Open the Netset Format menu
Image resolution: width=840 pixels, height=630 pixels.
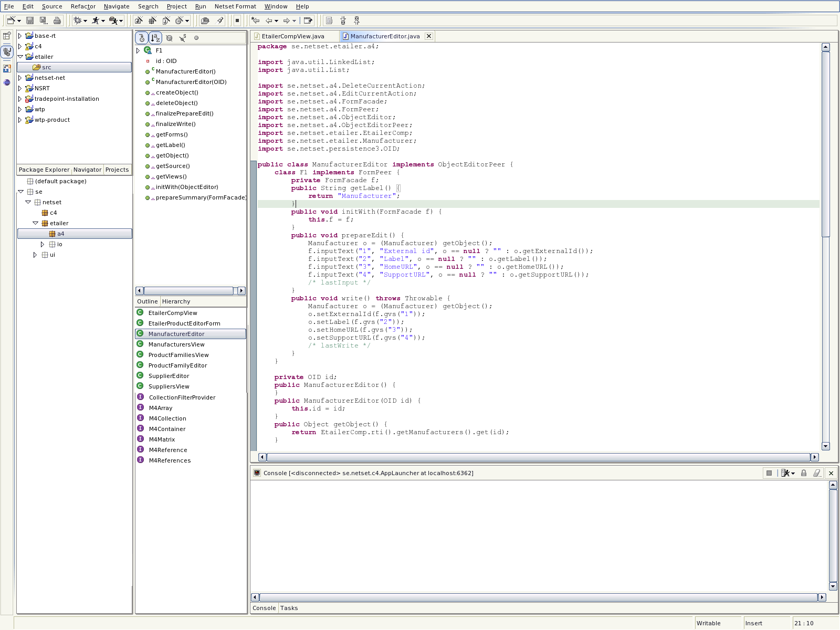coord(235,6)
